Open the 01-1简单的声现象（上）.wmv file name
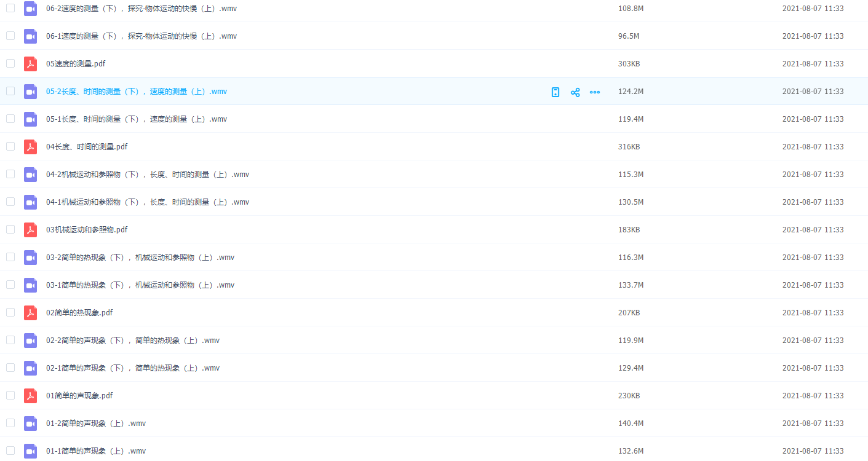 pyautogui.click(x=95, y=451)
